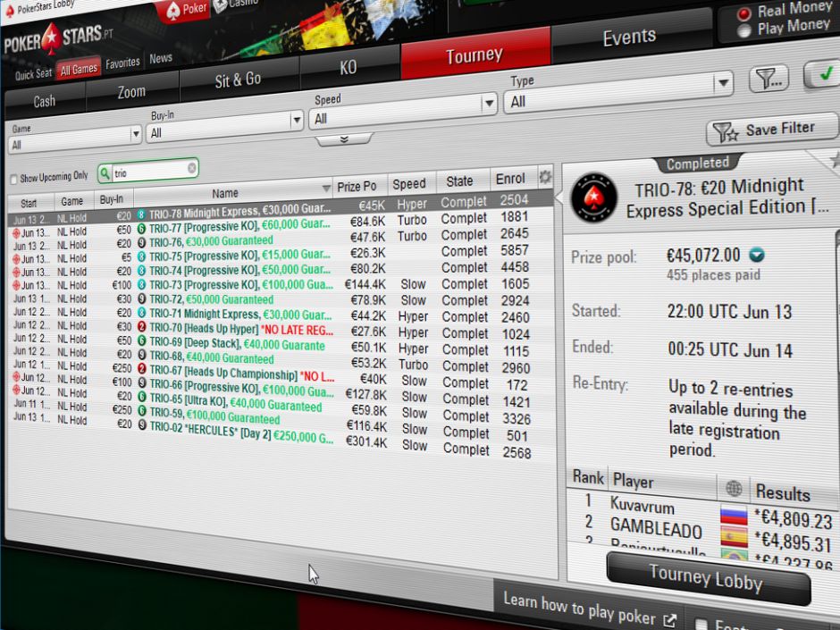This screenshot has width=840, height=630.
Task: Open the Events tab
Action: pos(629,37)
